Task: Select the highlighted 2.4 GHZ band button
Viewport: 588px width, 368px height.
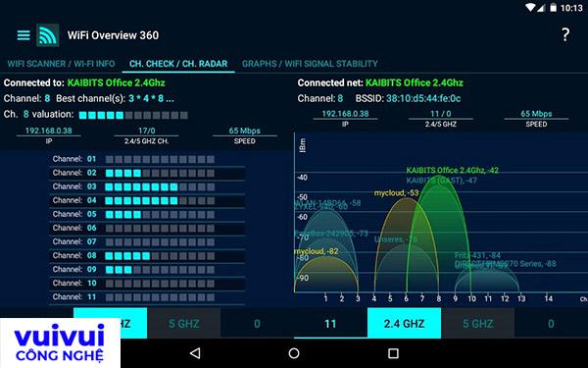Action: tap(404, 323)
